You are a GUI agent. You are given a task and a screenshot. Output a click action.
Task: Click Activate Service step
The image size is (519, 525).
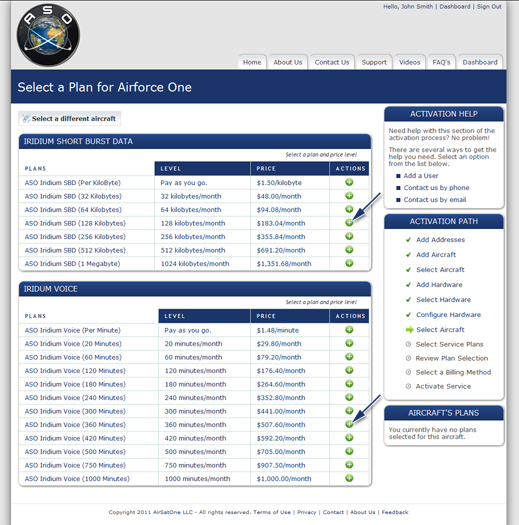(x=443, y=387)
